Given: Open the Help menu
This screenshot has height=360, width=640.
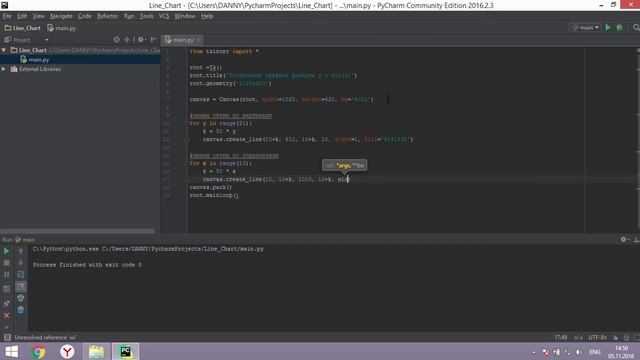Looking at the screenshot, I should tap(207, 16).
